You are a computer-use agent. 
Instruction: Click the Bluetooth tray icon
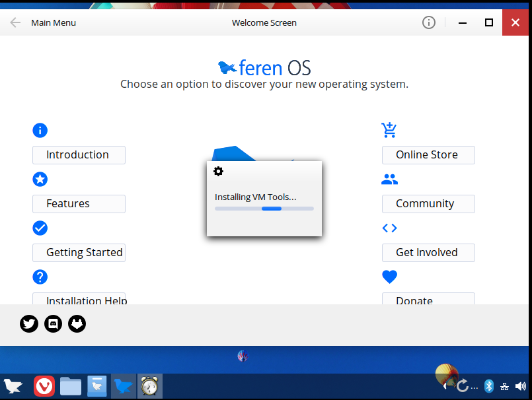point(489,385)
